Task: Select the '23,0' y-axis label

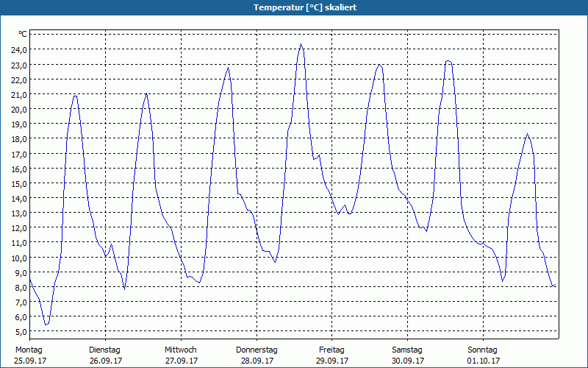Action: pyautogui.click(x=18, y=65)
